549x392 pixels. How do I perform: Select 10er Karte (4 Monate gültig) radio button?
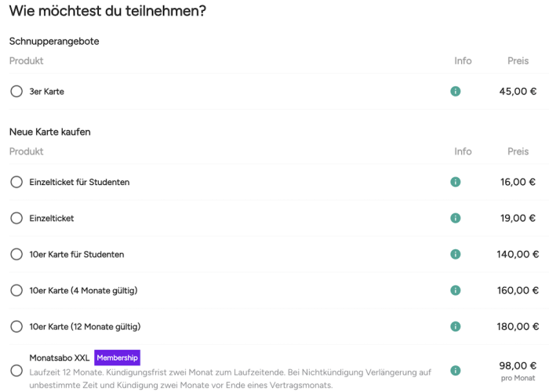coord(16,290)
